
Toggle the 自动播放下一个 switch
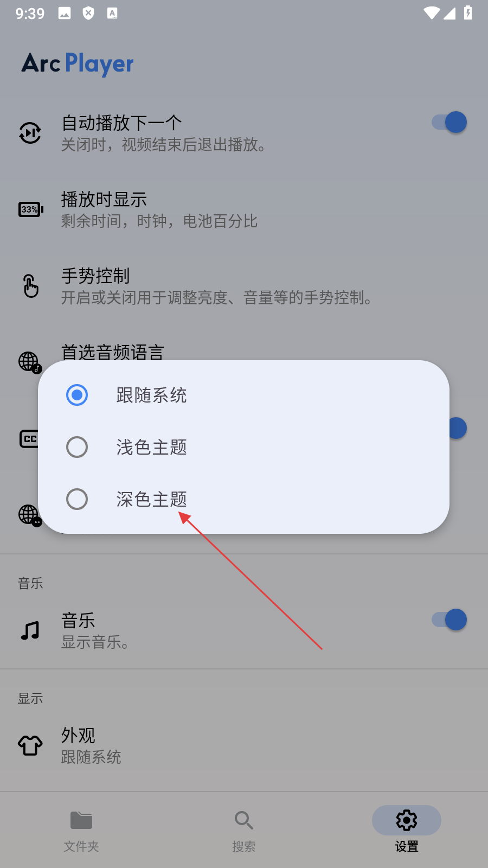pos(449,123)
